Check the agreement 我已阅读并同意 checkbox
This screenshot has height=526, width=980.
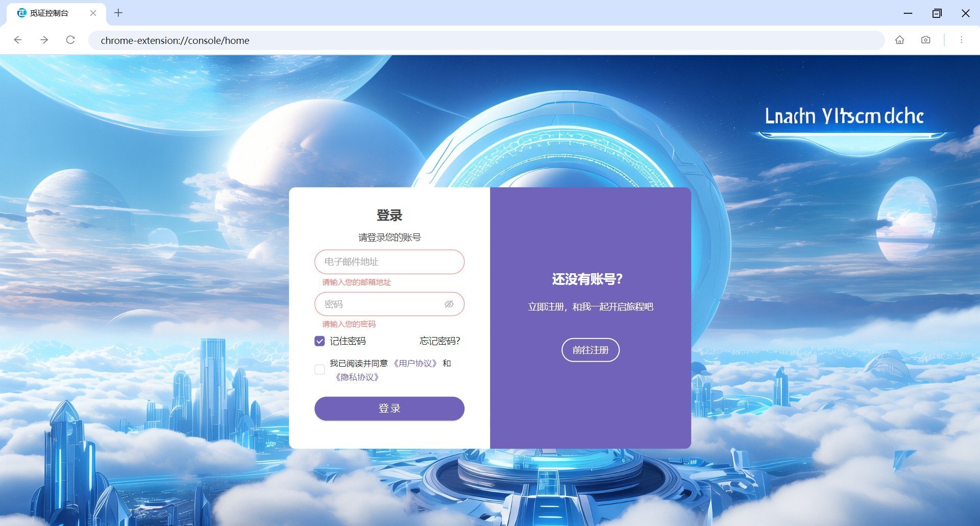pos(320,370)
